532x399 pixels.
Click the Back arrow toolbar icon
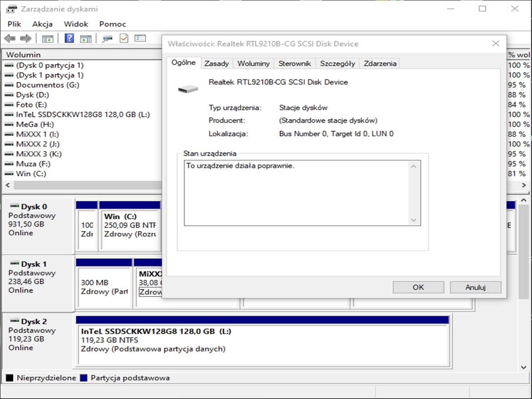10,39
